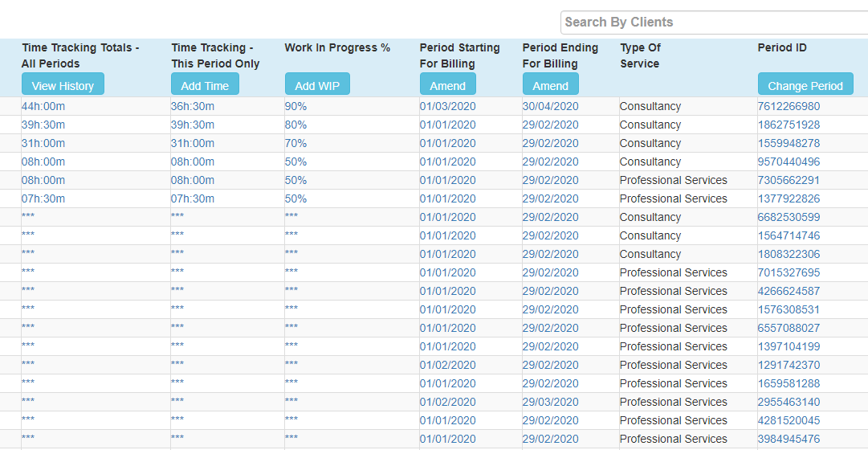Viewport: 868px width, 450px height.
Task: Open Period ID 1559948278
Action: tap(789, 143)
